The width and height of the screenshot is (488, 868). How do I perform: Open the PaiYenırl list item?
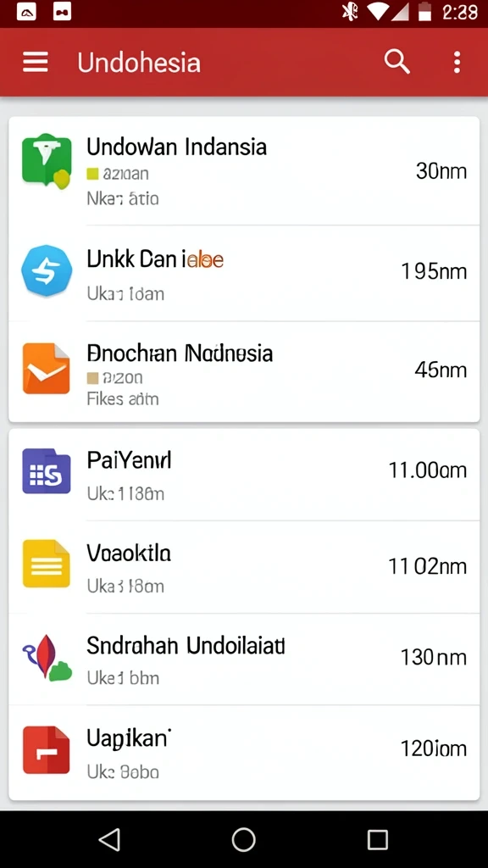pos(244,475)
